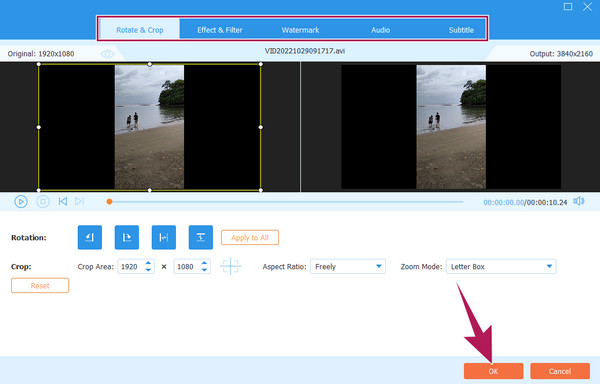The height and width of the screenshot is (384, 600).
Task: Increase crop height with up arrow
Action: [204, 263]
